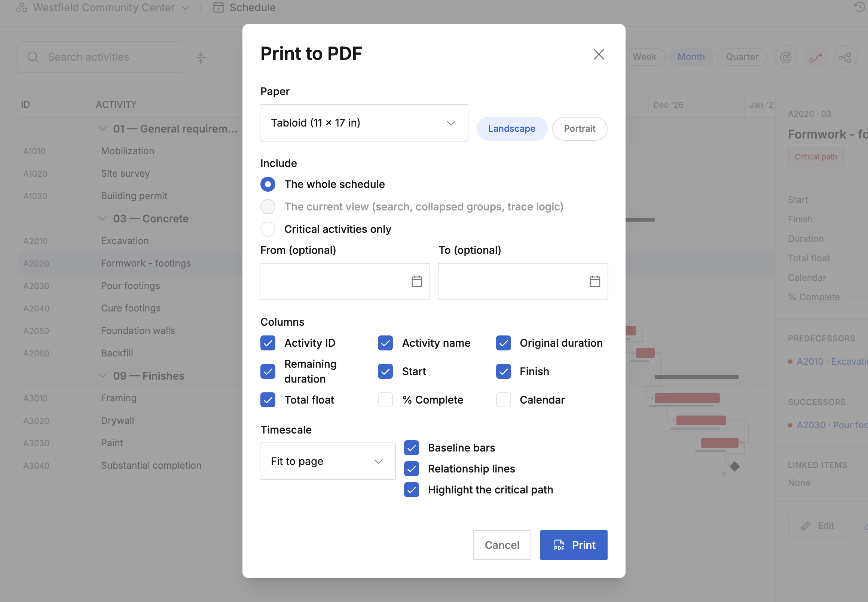
Task: Select the Cure footings activity
Action: pyautogui.click(x=130, y=308)
